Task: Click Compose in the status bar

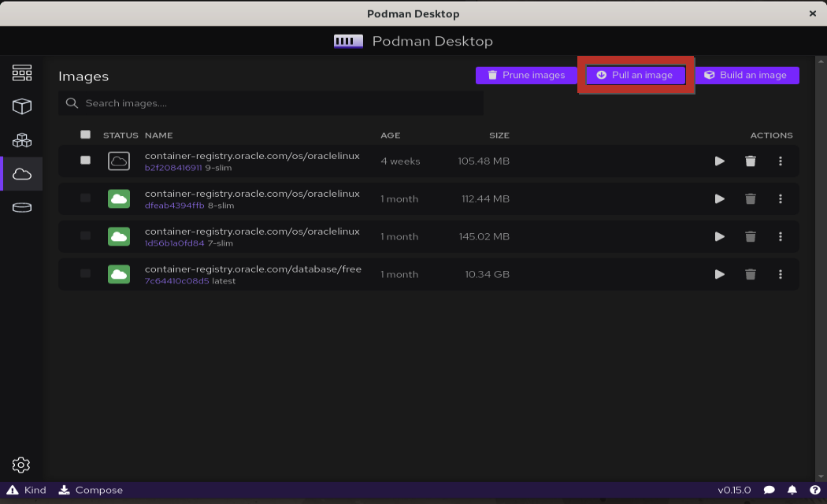Action: click(x=91, y=491)
